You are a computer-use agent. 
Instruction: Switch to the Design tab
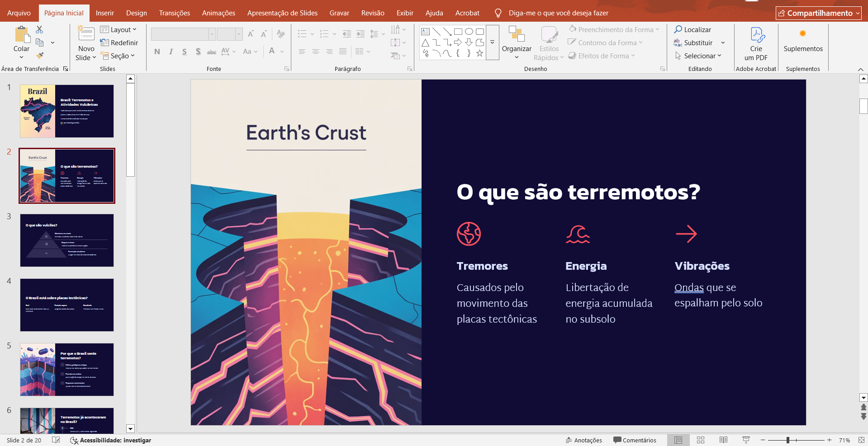(x=137, y=13)
